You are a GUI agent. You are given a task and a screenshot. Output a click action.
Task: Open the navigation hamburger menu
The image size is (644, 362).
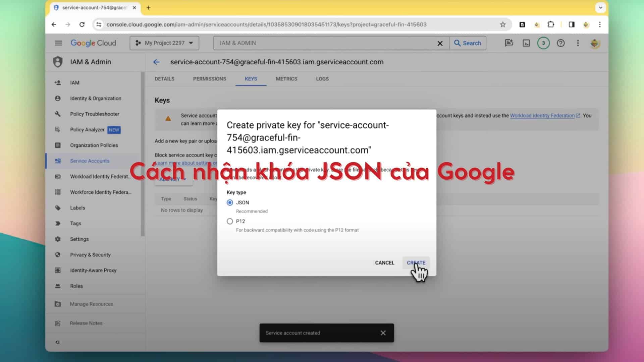(x=58, y=43)
